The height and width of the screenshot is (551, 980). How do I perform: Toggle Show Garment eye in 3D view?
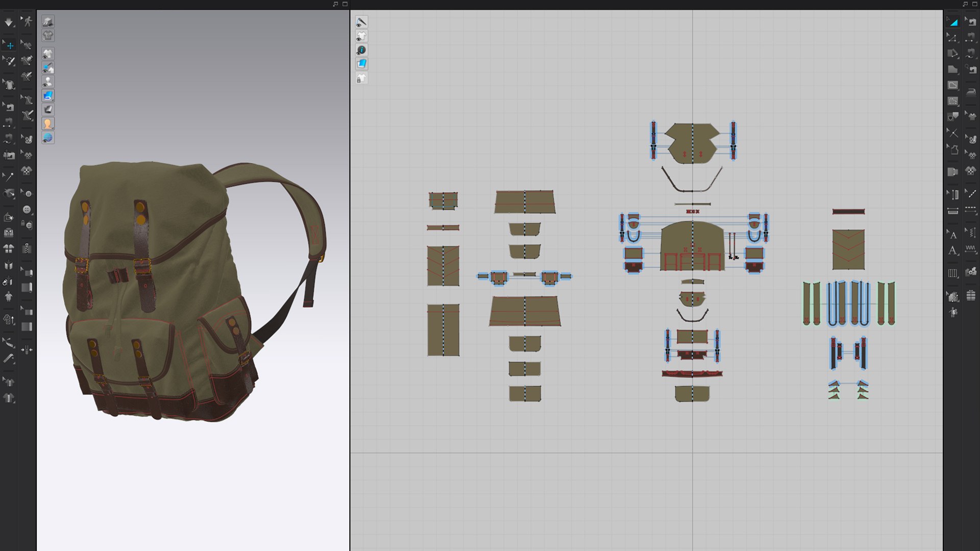point(48,54)
